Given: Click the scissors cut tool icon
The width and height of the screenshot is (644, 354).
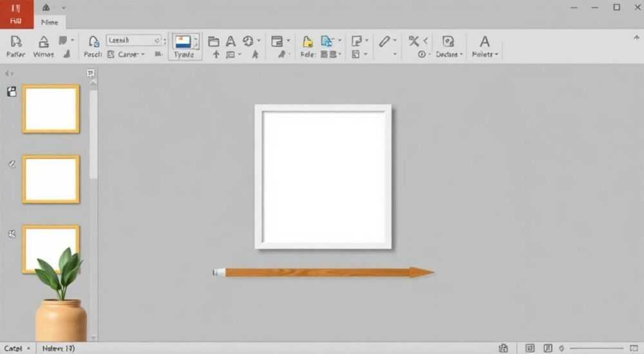Looking at the screenshot, I should pyautogui.click(x=413, y=41).
